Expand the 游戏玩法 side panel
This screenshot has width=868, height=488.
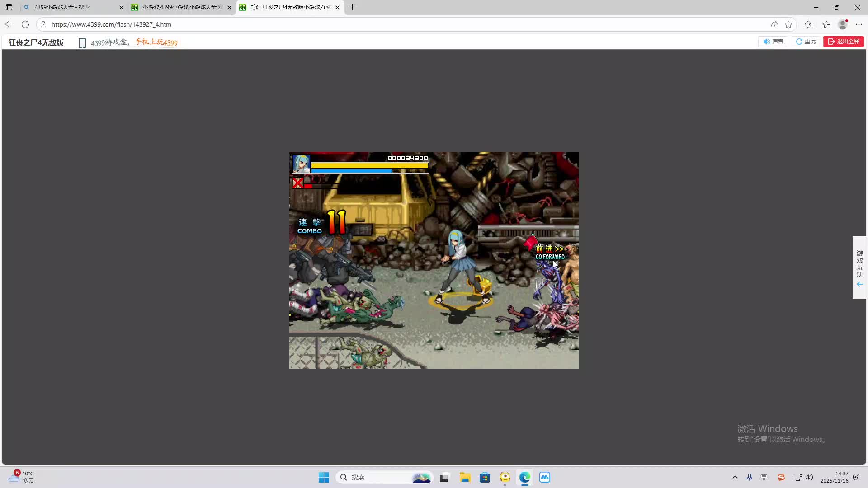click(859, 267)
